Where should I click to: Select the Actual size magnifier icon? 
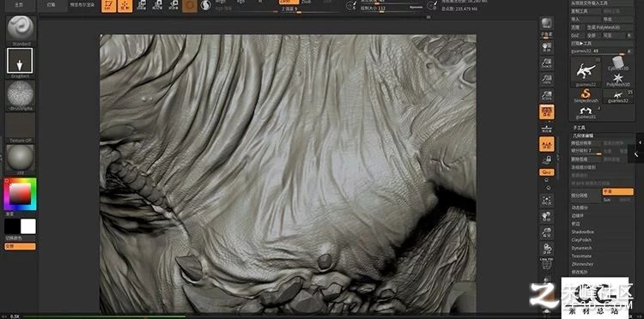pyautogui.click(x=546, y=79)
